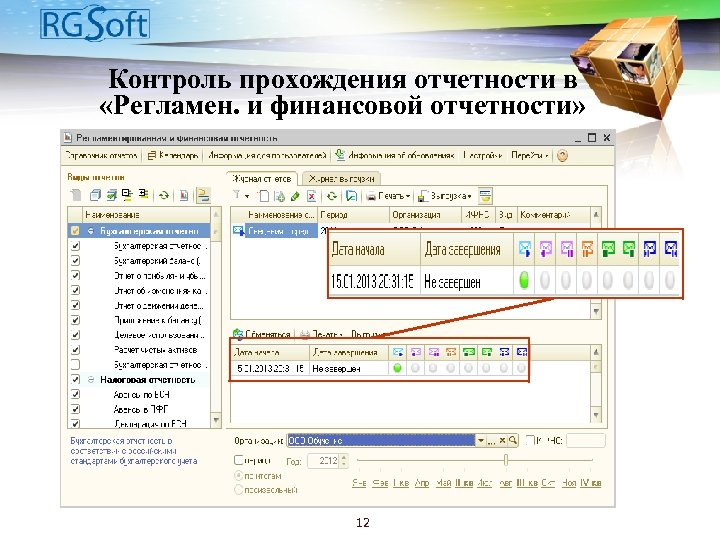The image size is (720, 540).
Task: Toggle checkbox for Авансы по ЕСН
Action: point(75,394)
